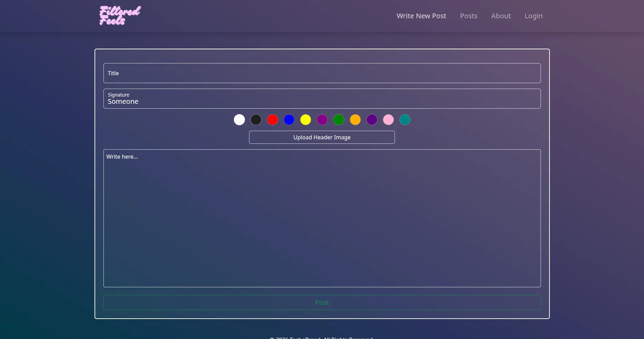Screen dimensions: 644x339
Task: Pick the green color swatch
Action: (339, 120)
